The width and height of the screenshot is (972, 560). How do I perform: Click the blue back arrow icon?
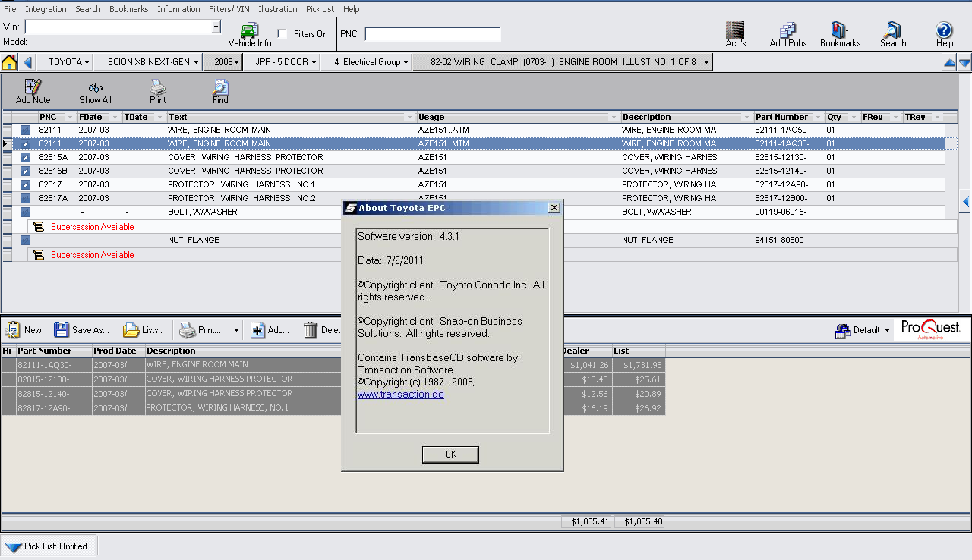(x=28, y=62)
